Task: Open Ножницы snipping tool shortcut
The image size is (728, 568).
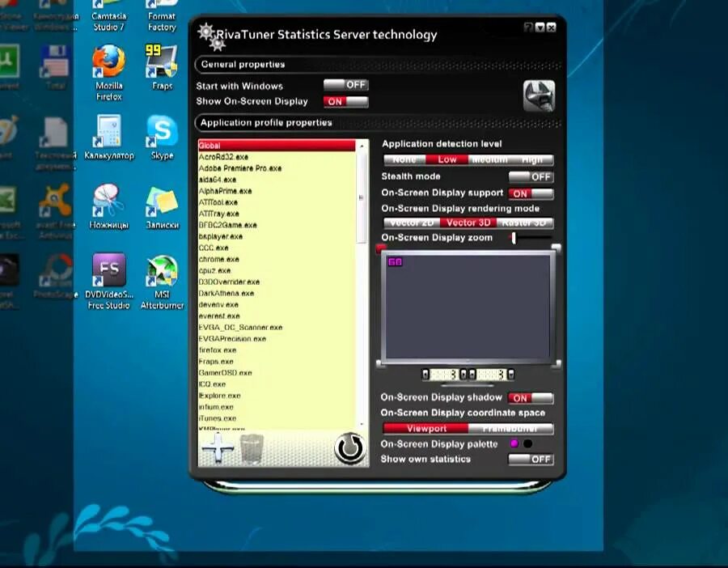Action: (x=108, y=207)
